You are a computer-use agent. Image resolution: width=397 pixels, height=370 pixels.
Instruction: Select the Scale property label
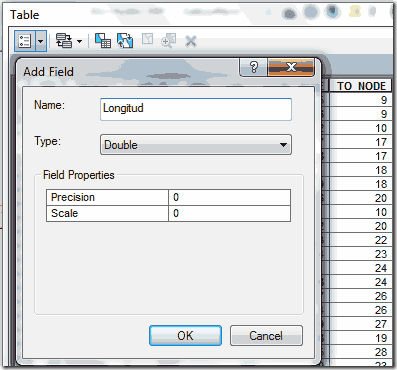64,213
